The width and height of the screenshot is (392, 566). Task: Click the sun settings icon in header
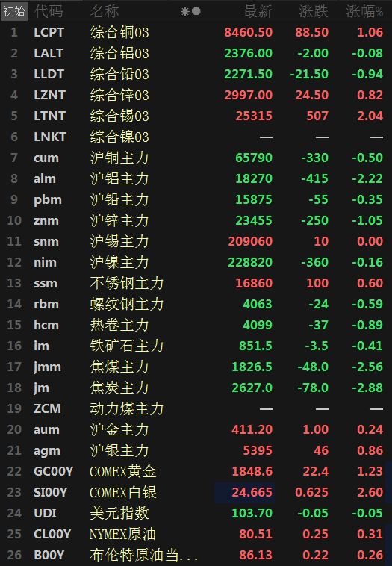click(x=185, y=12)
